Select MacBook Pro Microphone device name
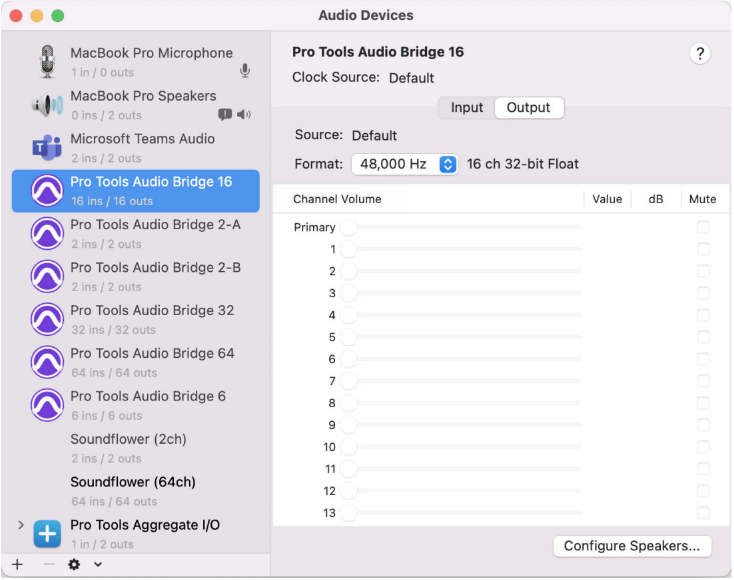The height and width of the screenshot is (580, 734). click(x=151, y=53)
